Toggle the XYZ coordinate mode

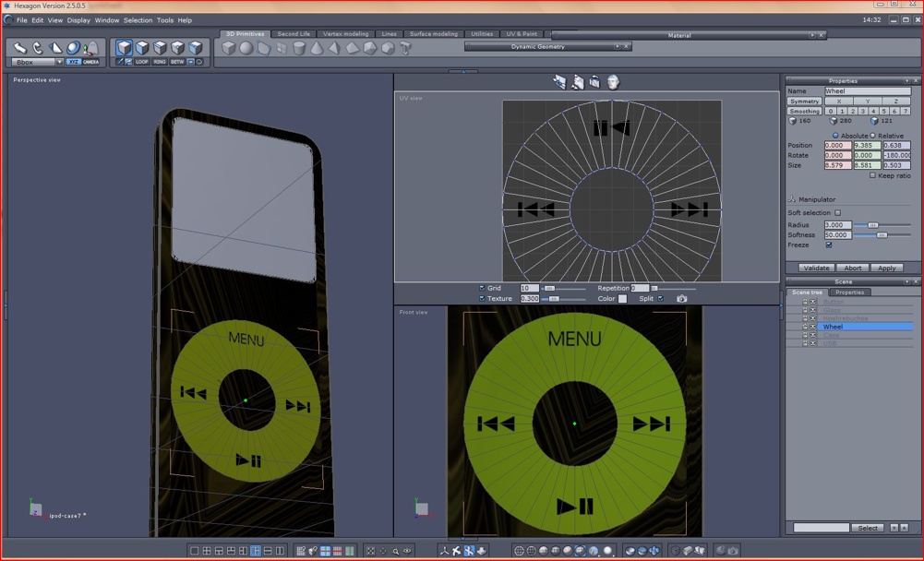click(x=73, y=62)
